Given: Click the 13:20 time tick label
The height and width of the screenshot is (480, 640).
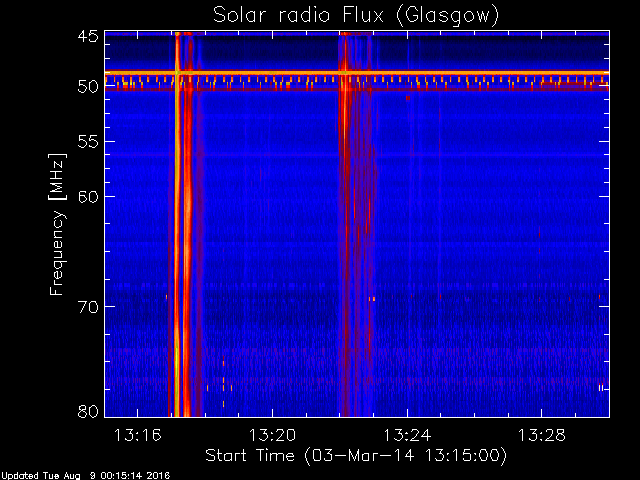Looking at the screenshot, I should [x=272, y=435].
